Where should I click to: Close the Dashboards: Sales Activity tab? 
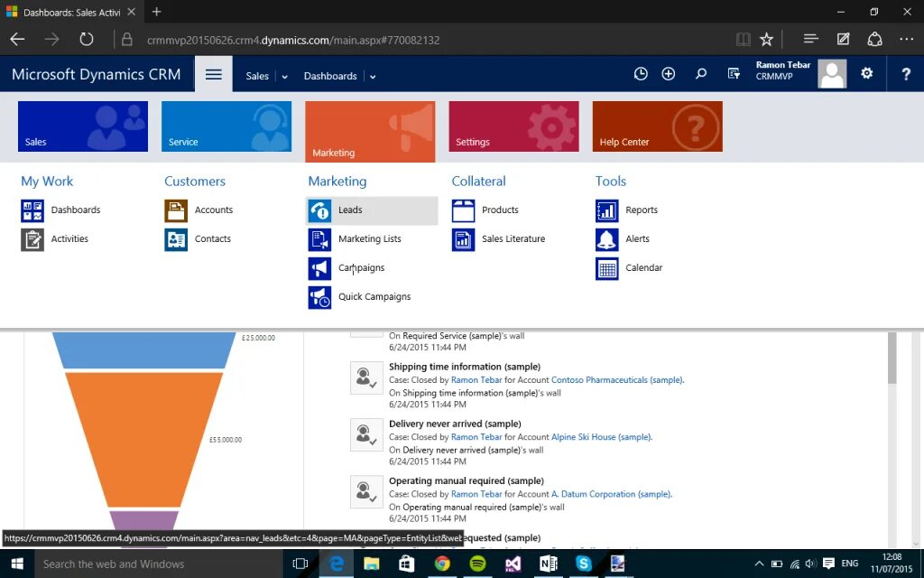pos(132,12)
